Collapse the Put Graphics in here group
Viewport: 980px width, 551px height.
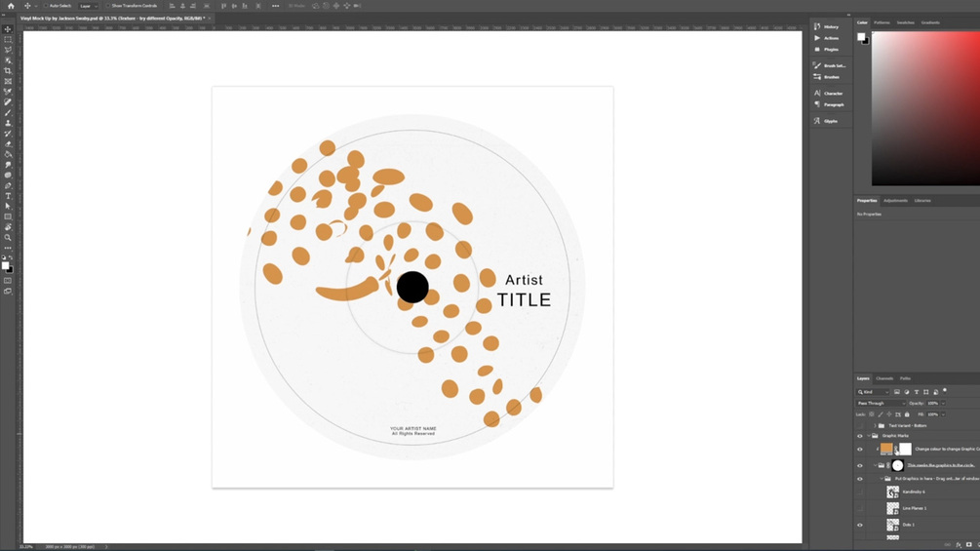point(882,479)
